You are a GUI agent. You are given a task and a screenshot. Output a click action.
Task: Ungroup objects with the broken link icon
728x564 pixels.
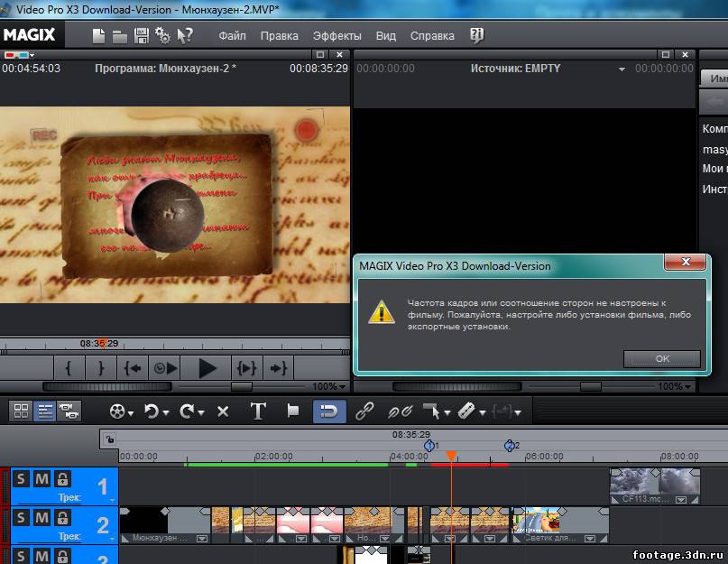[400, 411]
